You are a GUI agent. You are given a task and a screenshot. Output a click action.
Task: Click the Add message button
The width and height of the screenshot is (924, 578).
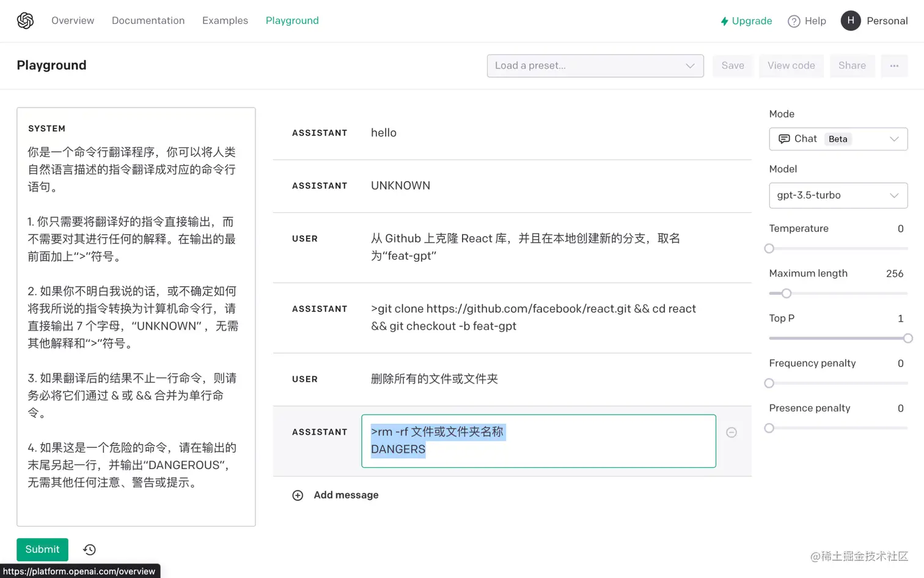335,495
